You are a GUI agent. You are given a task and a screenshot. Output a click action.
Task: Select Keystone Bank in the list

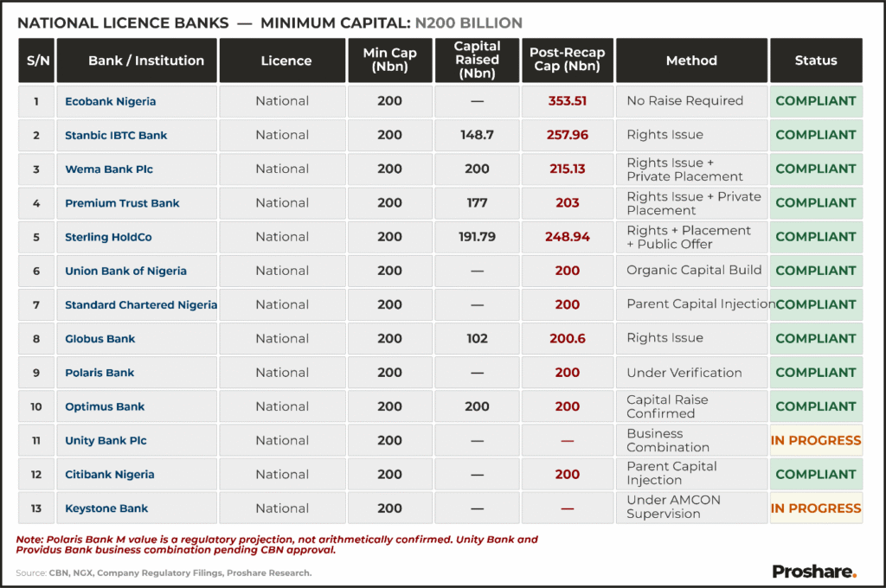click(106, 508)
